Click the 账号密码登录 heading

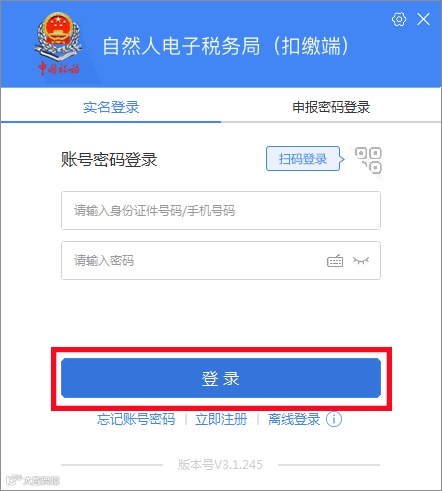tap(109, 159)
